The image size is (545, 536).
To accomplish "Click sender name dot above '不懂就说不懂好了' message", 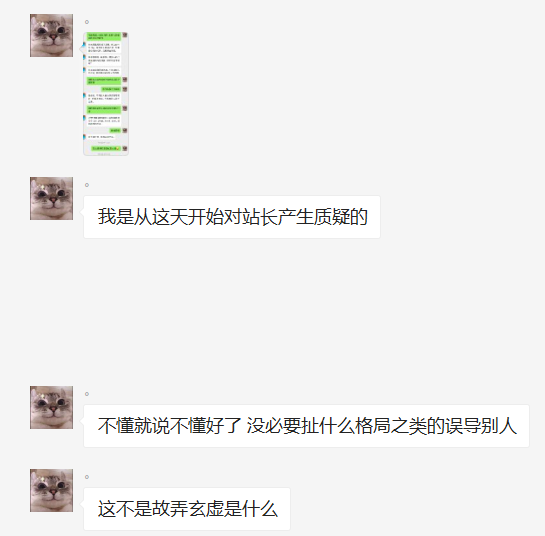I will [87, 394].
